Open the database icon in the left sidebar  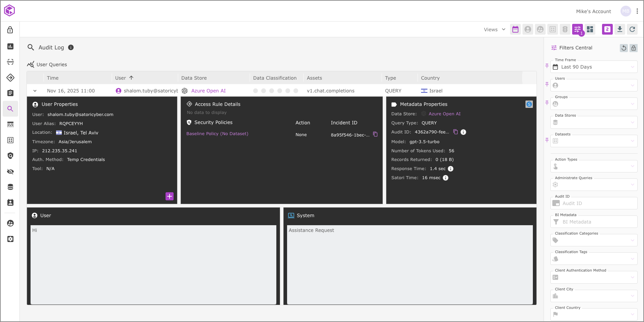10,187
